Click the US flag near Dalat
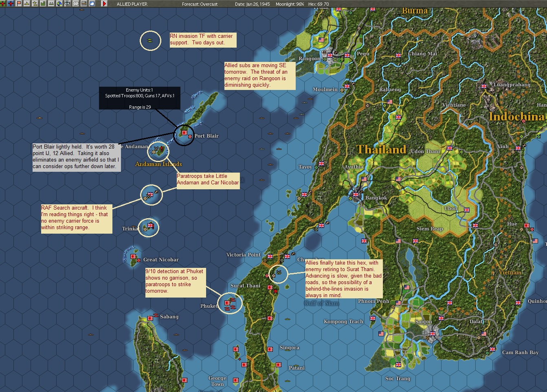 click(484, 334)
